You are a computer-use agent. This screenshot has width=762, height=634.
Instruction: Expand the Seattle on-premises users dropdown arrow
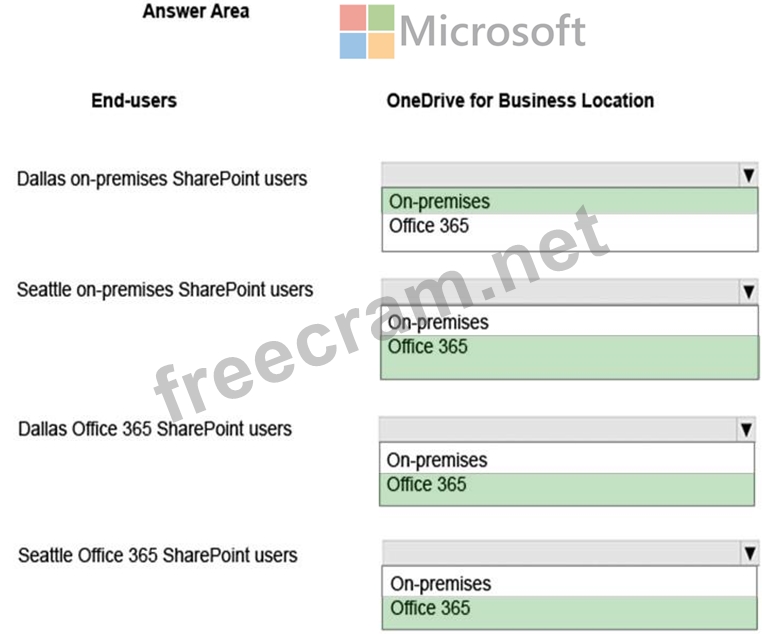coord(749,291)
